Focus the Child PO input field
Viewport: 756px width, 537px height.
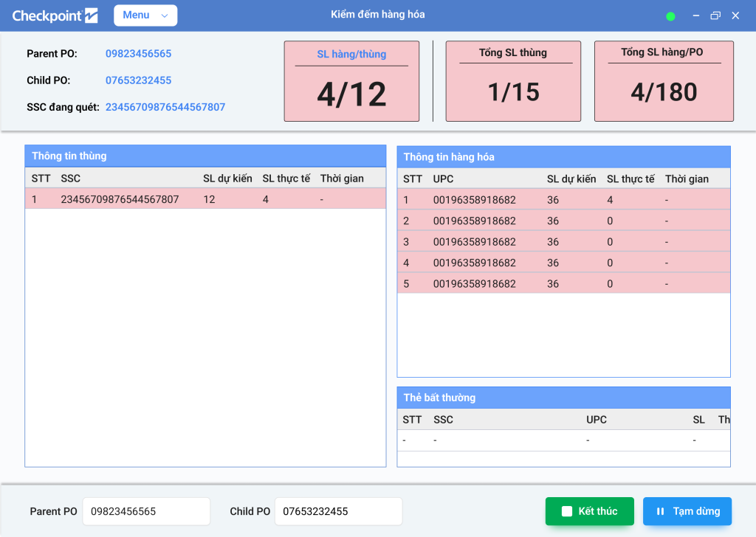[338, 511]
